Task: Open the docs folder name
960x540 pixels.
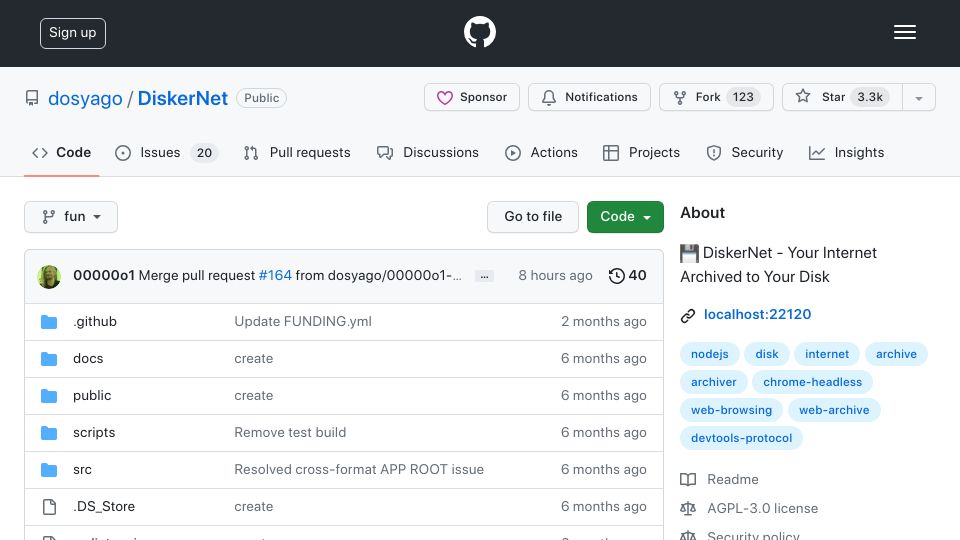Action: tap(88, 359)
